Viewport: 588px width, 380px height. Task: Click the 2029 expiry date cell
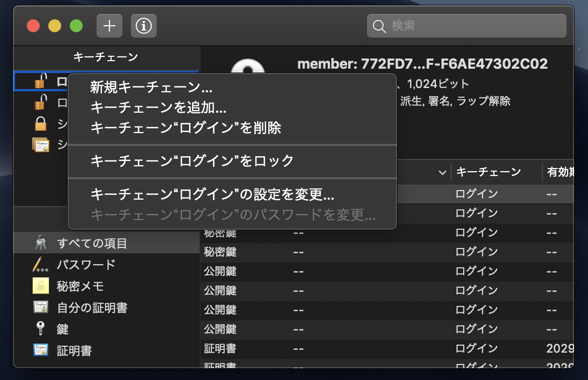click(560, 348)
